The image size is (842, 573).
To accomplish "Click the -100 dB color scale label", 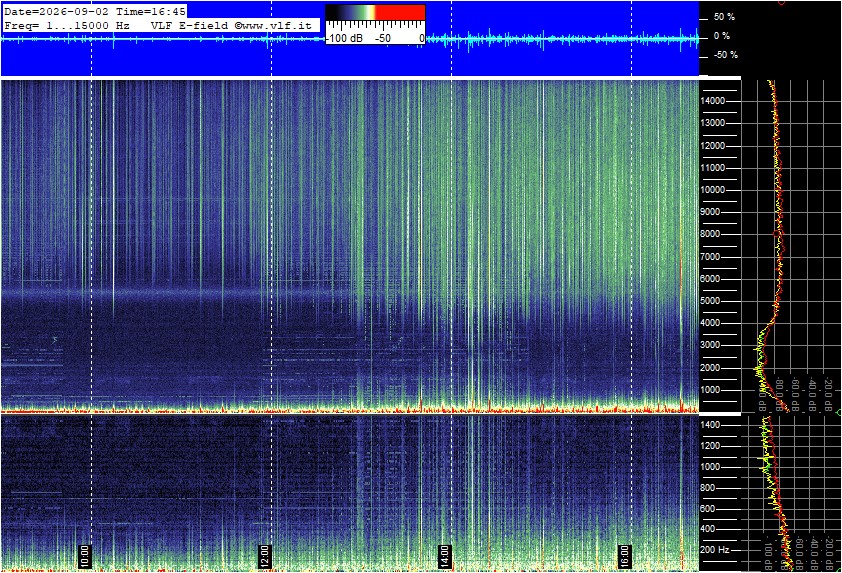I will tap(344, 38).
